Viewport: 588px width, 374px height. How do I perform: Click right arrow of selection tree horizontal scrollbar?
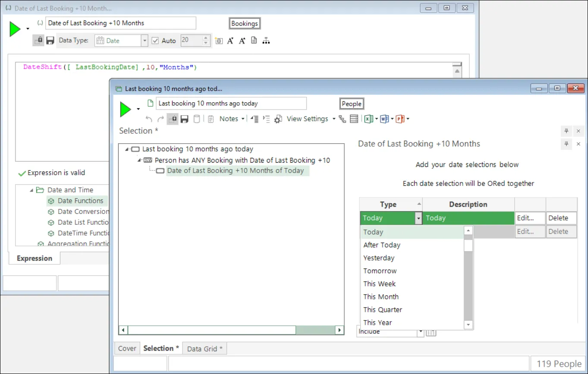pos(340,330)
